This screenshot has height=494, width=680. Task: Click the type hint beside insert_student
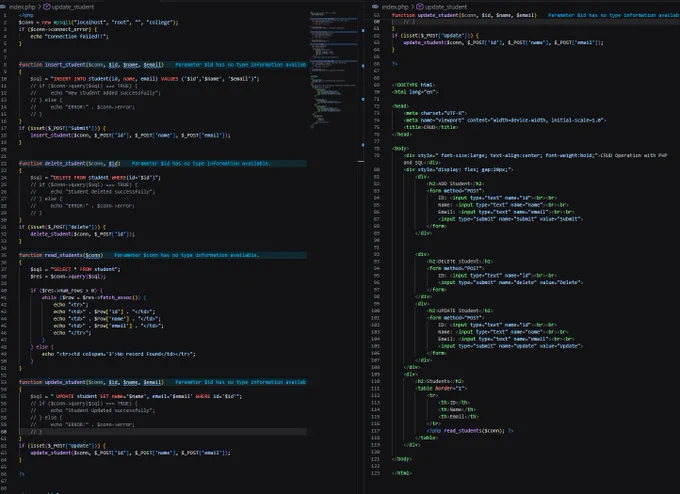tap(241, 65)
